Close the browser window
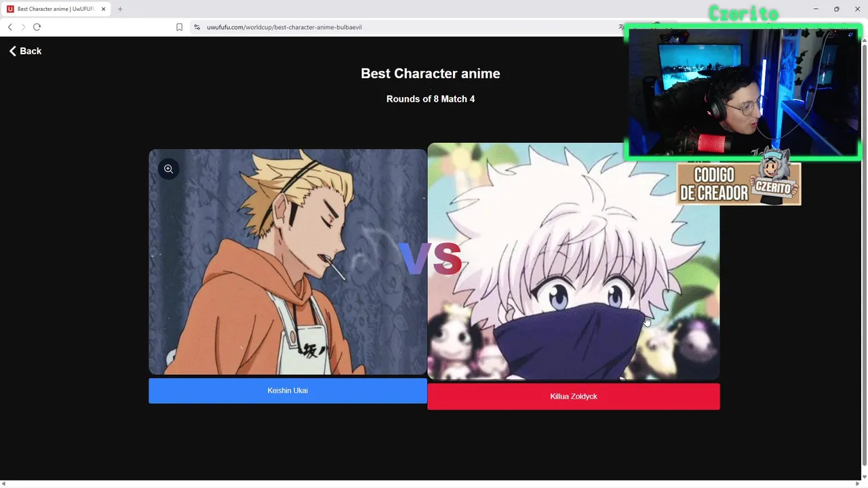 coord(857,9)
